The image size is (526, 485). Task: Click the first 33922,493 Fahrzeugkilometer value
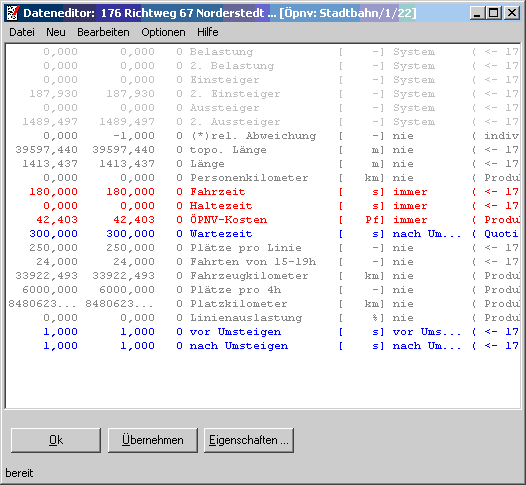tap(46, 276)
